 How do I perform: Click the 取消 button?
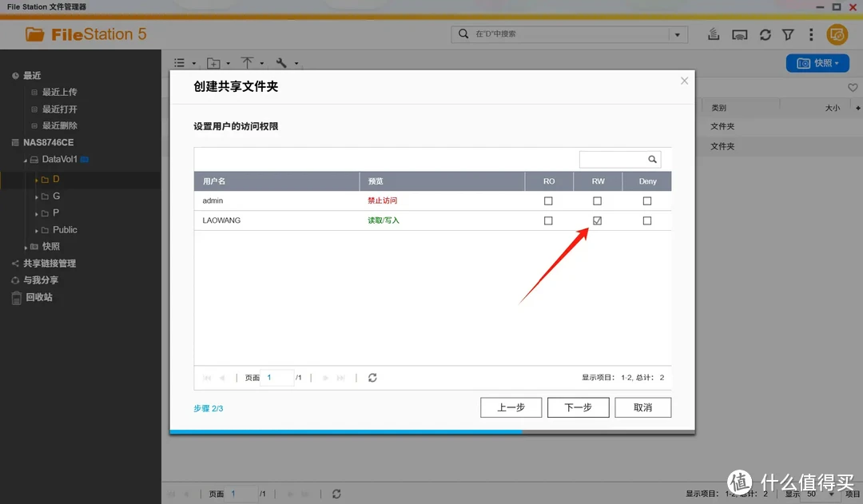(x=642, y=407)
